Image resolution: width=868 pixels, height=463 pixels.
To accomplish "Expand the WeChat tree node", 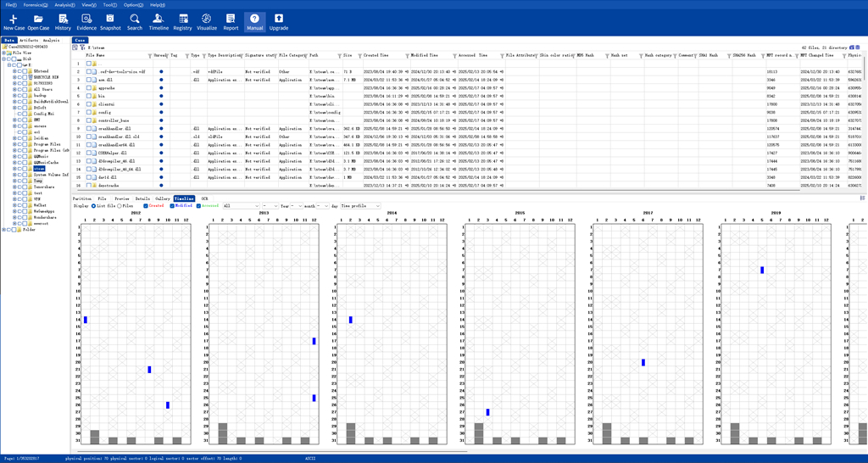I will tap(14, 205).
